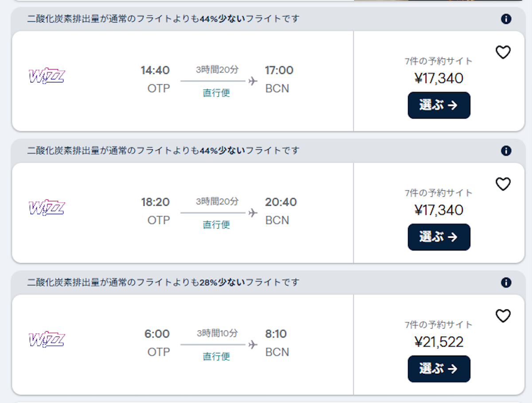Image resolution: width=532 pixels, height=403 pixels.
Task: Select the 14:40 flight for ¥17,340
Action: tap(439, 105)
